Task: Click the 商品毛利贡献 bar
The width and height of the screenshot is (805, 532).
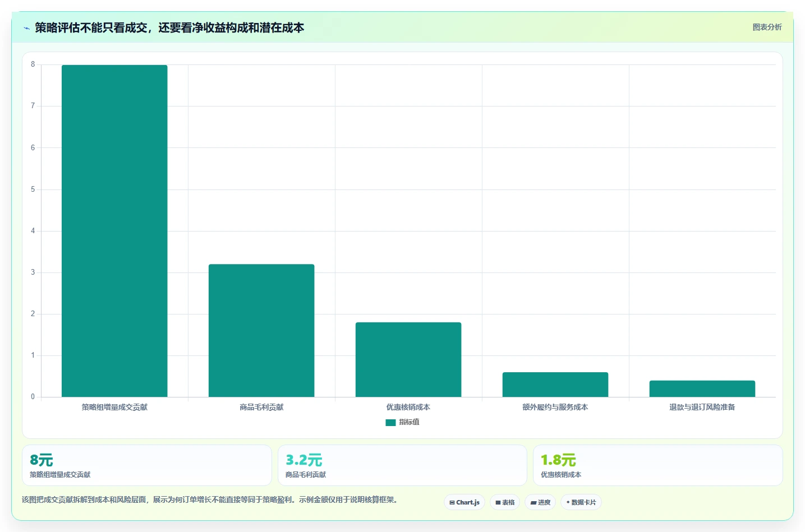Action: 261,331
